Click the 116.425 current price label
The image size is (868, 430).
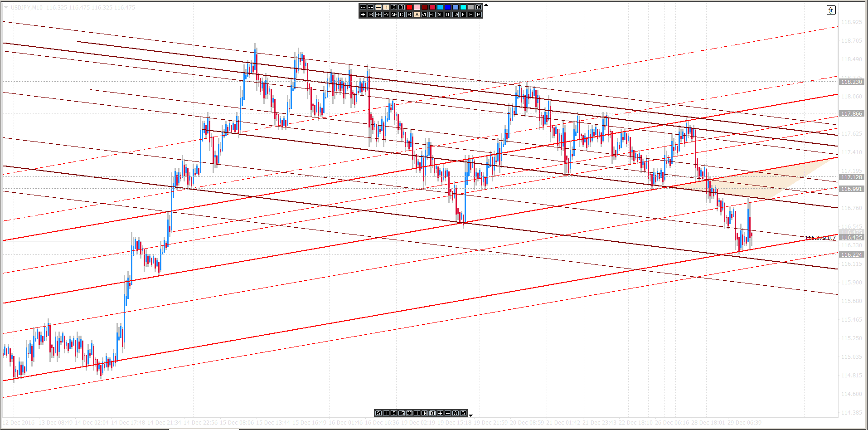click(852, 237)
